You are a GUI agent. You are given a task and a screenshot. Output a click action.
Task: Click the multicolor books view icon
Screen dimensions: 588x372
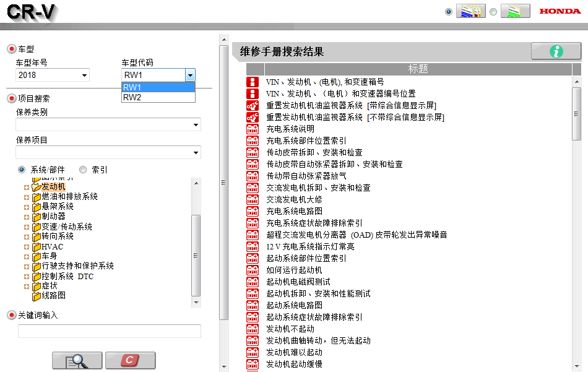[x=470, y=11]
